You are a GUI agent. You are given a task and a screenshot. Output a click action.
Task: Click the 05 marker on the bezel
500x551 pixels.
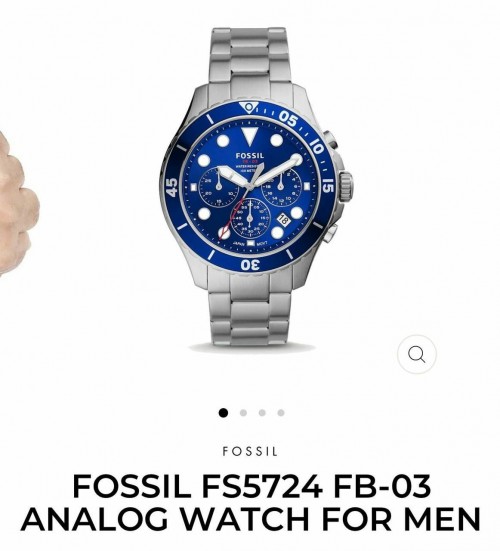click(x=288, y=119)
